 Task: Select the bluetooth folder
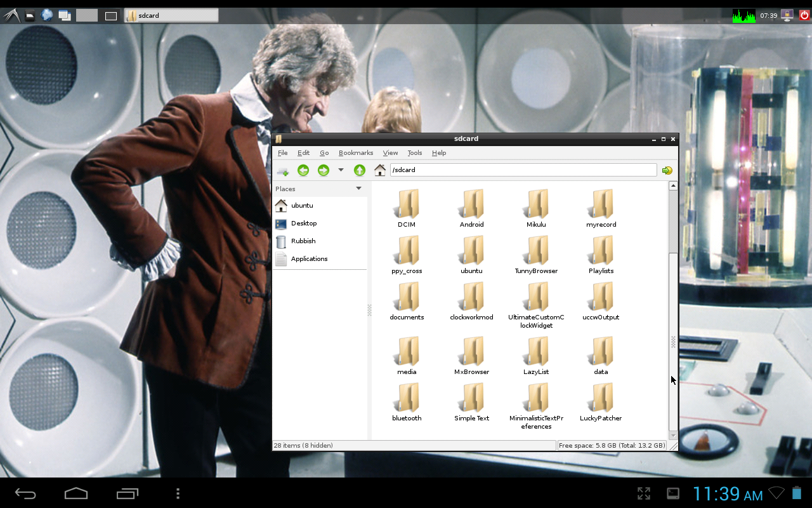coord(407,403)
